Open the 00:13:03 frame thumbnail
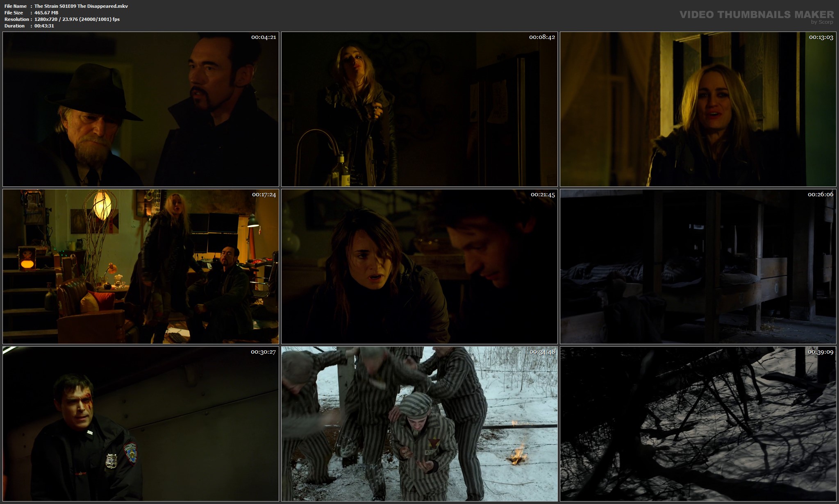This screenshot has height=504, width=839. click(698, 109)
